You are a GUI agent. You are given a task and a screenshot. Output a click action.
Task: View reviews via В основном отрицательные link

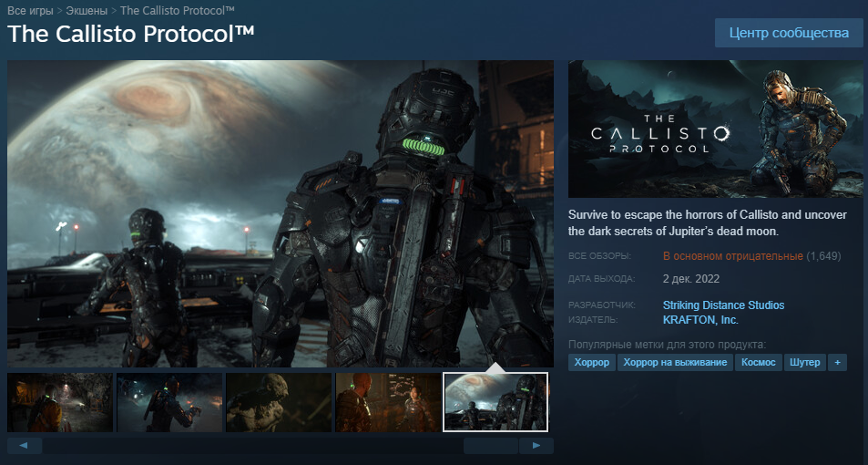(x=732, y=256)
